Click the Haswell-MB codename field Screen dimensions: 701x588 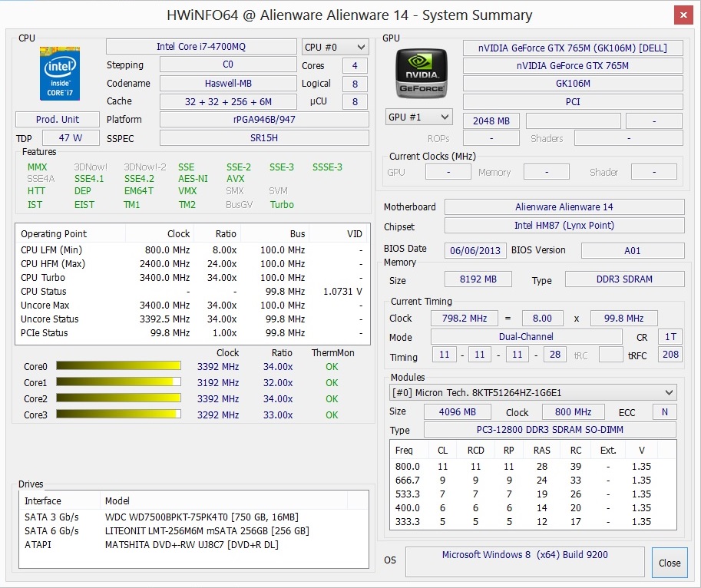(x=228, y=83)
